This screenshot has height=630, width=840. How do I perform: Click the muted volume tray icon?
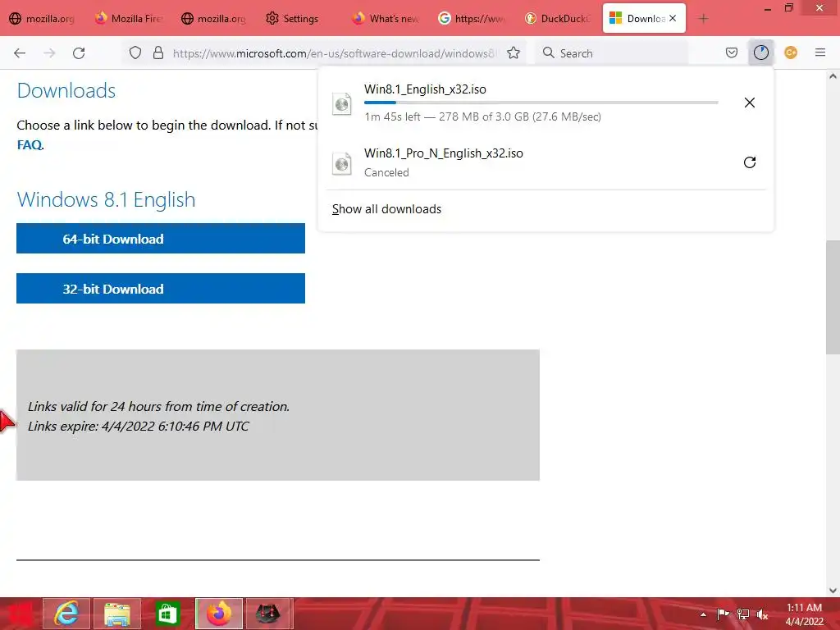[x=762, y=614]
